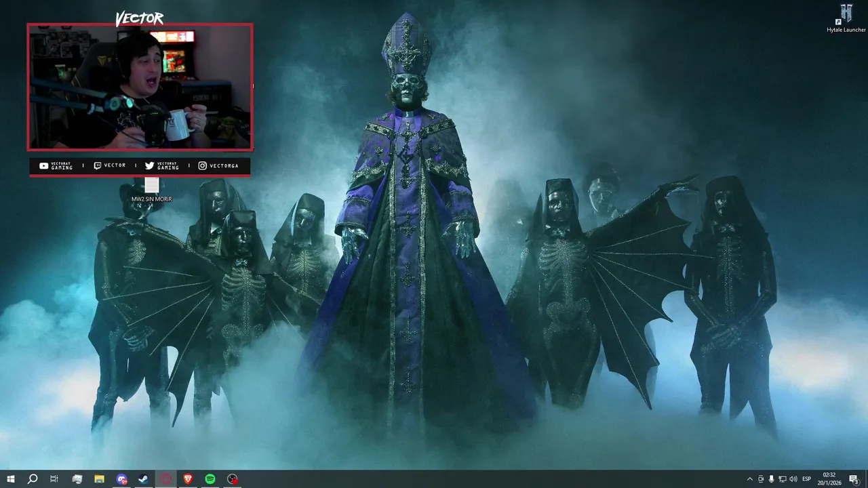Open the Discord taskbar icon
Viewport: 868px width, 488px height.
coord(121,479)
